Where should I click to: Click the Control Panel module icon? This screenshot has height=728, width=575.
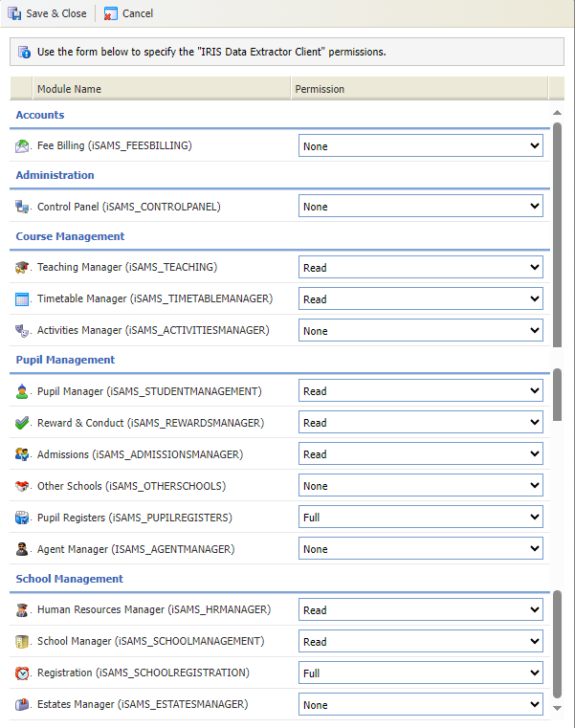[x=22, y=206]
